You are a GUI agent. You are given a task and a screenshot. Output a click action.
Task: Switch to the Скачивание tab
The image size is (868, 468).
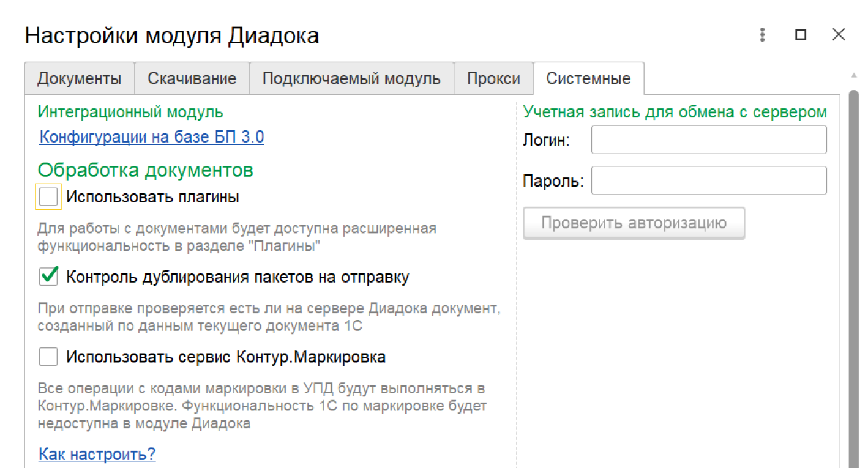[192, 78]
